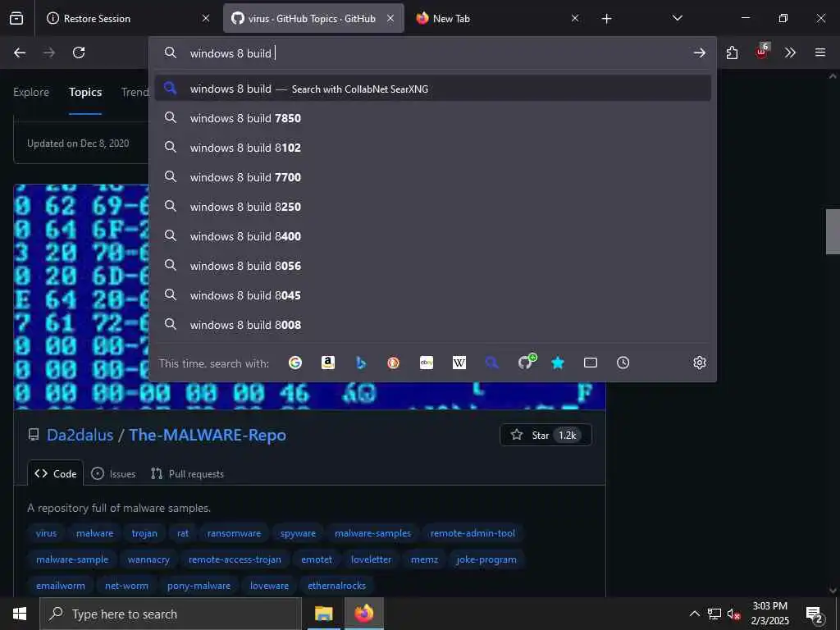Open Pull requests tab of repo card

pos(188,473)
